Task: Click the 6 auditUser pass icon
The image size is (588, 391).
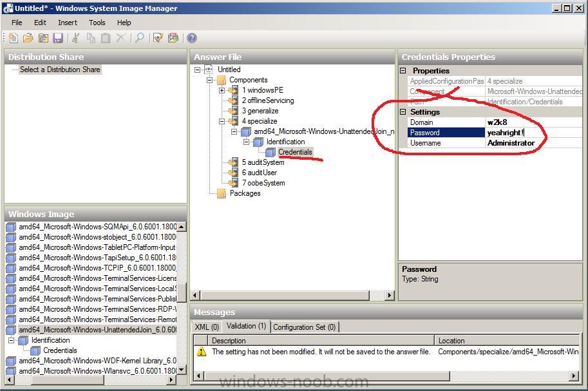Action: coord(233,173)
